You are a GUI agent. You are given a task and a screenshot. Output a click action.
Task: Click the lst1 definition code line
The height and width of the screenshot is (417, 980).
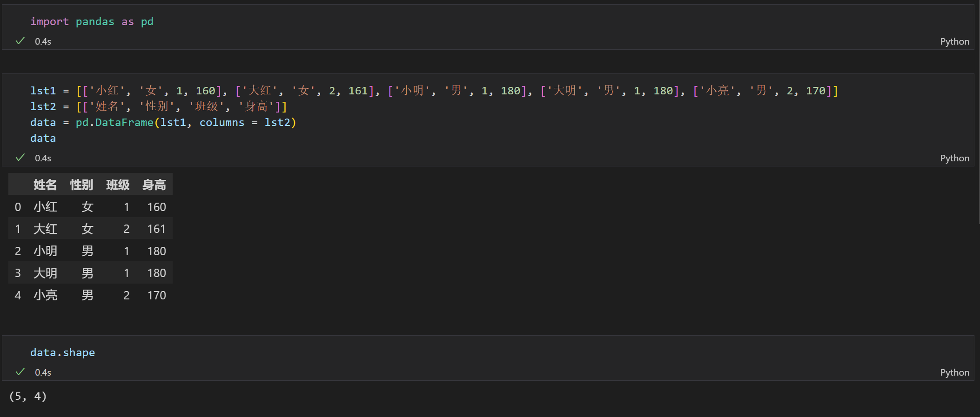click(434, 91)
